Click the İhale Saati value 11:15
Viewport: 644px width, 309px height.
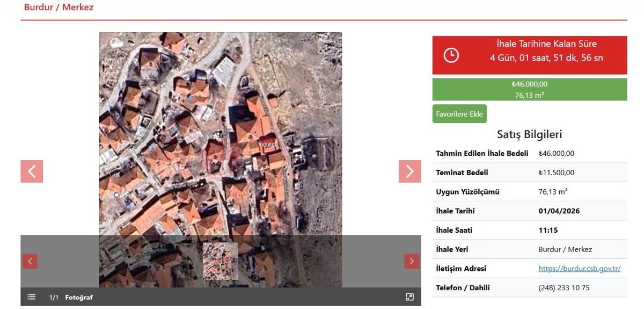(x=548, y=230)
